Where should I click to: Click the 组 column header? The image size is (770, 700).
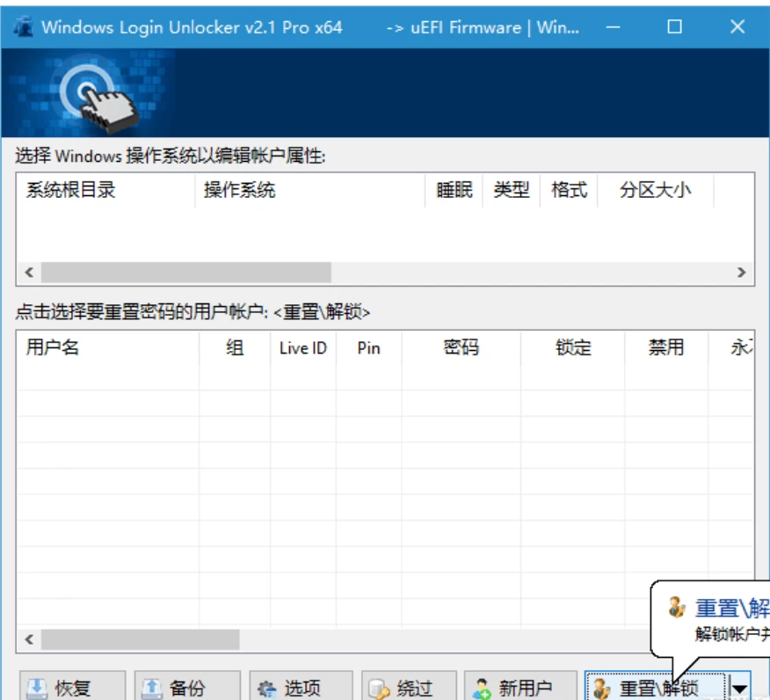pos(235,347)
